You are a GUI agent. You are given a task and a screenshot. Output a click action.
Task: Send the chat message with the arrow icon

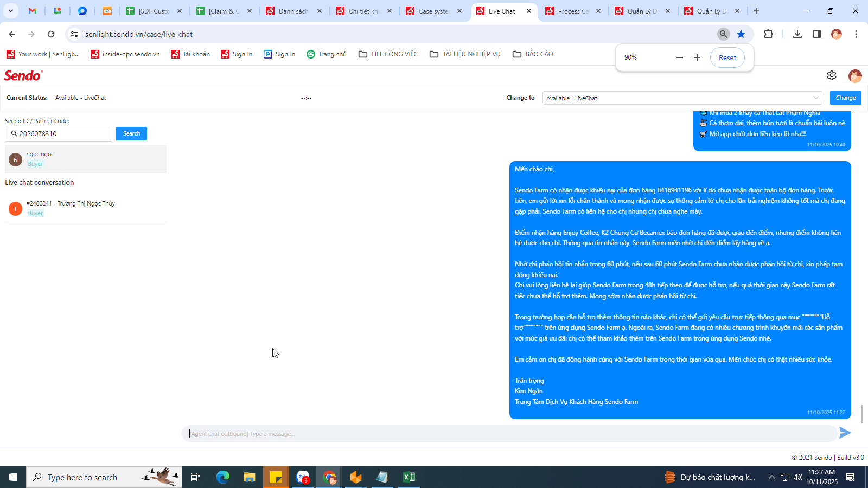(845, 433)
